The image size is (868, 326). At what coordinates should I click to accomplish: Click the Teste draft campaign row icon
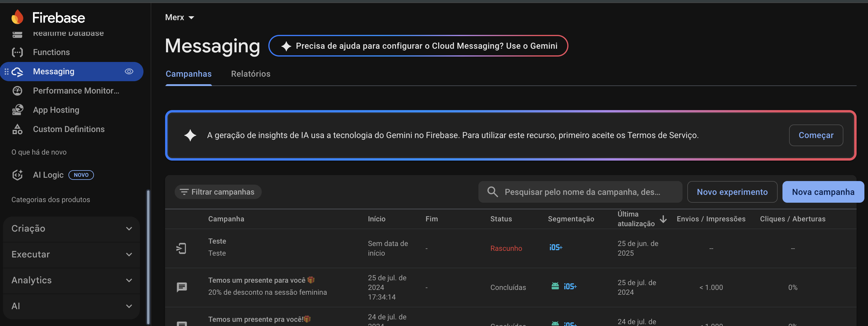(x=181, y=248)
